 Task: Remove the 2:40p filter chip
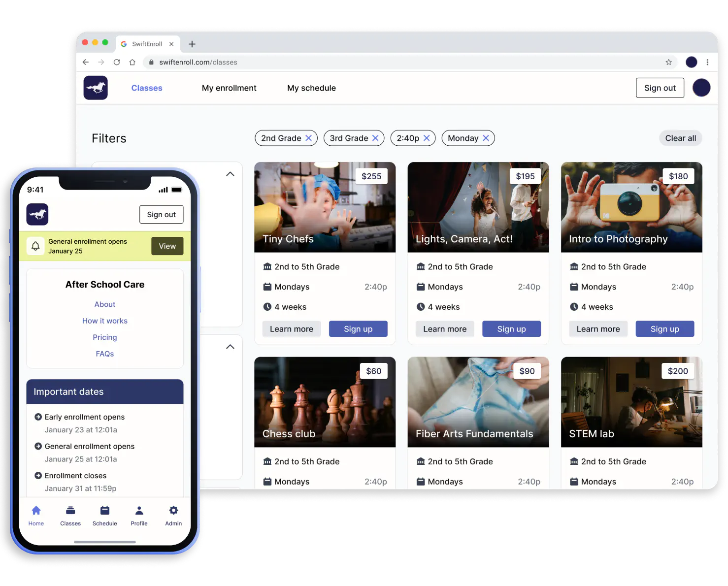tap(427, 138)
